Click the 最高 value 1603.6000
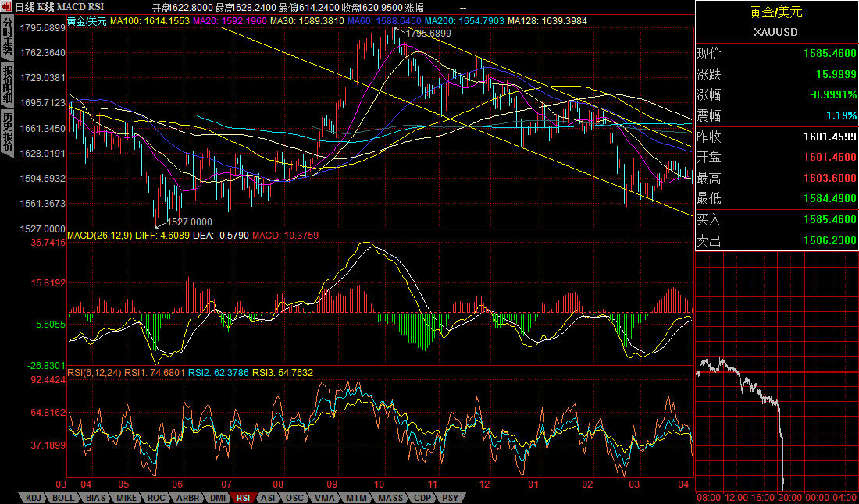 [x=830, y=178]
